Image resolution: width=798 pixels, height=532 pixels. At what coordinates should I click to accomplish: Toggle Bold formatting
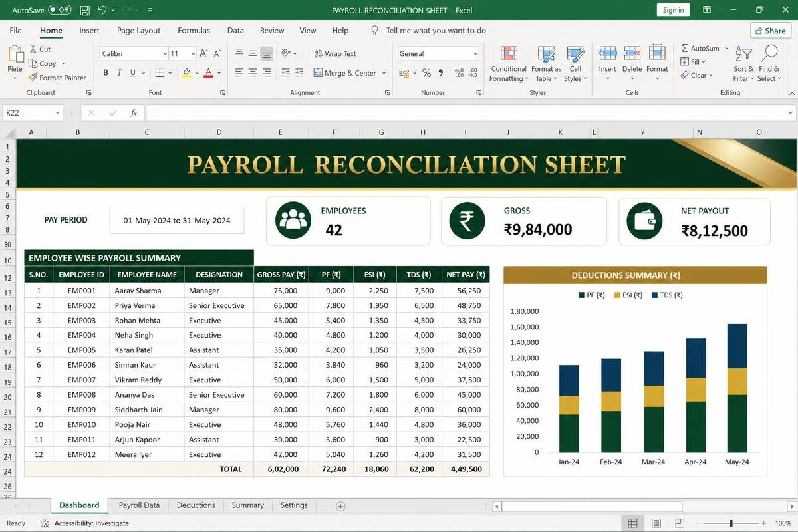tap(105, 73)
